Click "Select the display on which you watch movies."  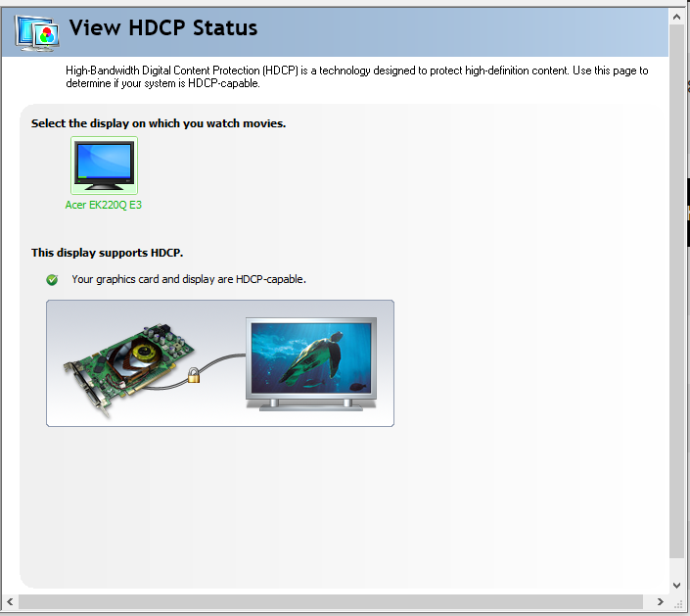[159, 123]
